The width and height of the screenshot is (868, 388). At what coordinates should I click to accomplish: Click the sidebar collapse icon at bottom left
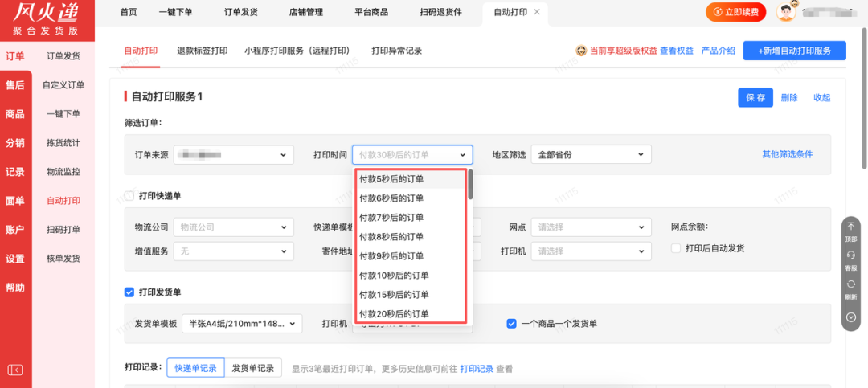pyautogui.click(x=15, y=370)
